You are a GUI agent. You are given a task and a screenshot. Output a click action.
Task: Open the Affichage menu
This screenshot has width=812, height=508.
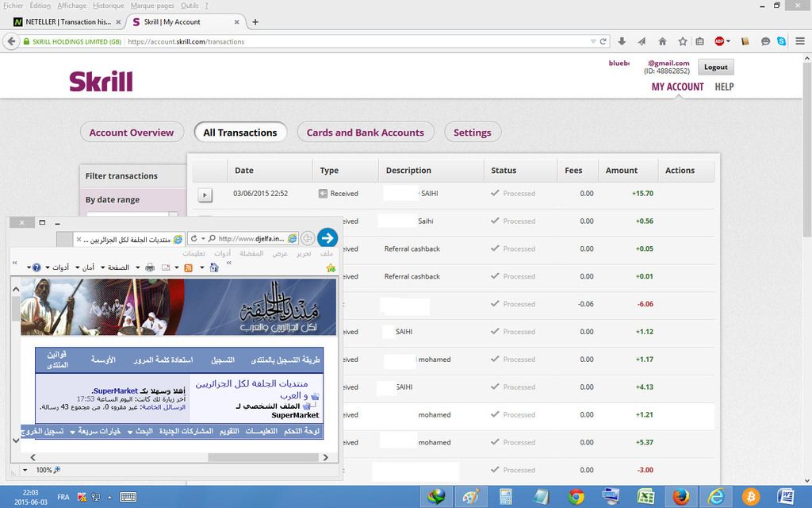coord(71,6)
